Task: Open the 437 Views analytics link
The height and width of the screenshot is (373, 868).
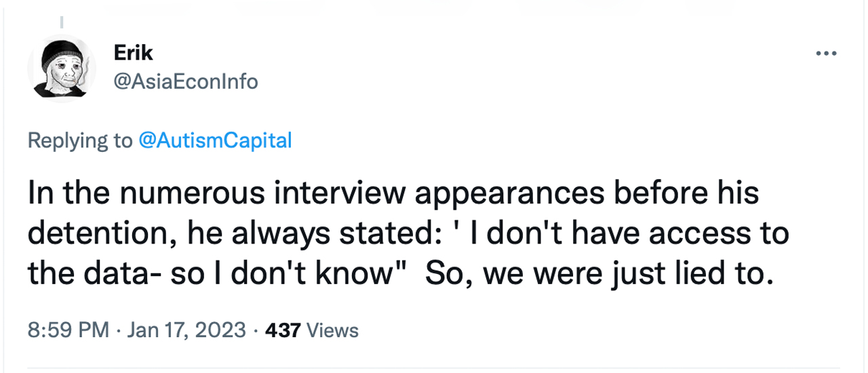Action: click(x=311, y=330)
